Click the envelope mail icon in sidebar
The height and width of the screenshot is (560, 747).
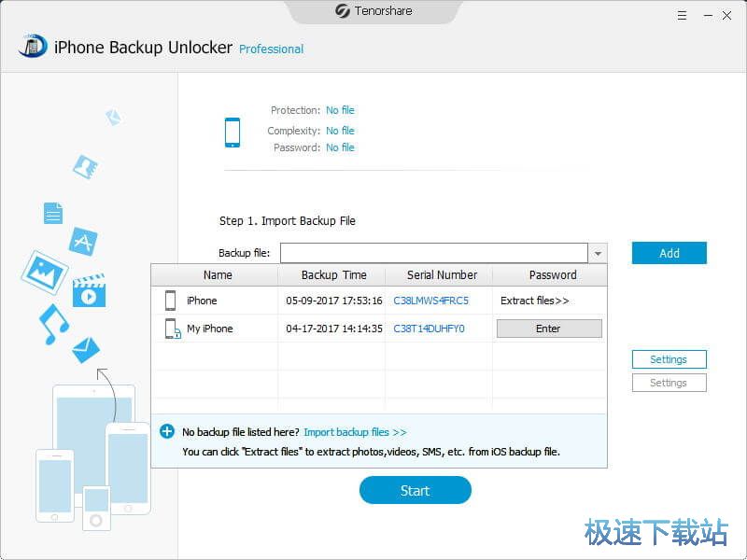pyautogui.click(x=86, y=350)
